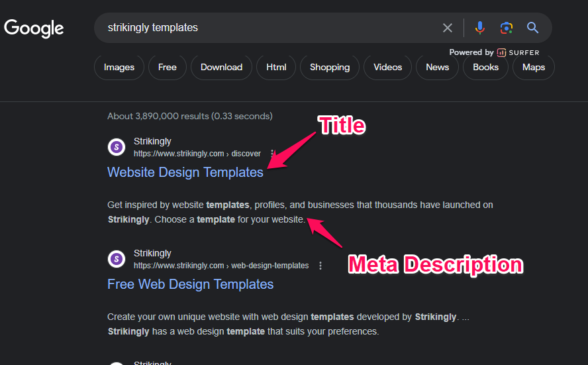
Task: Open more options for web-design-templates result
Action: (x=320, y=266)
